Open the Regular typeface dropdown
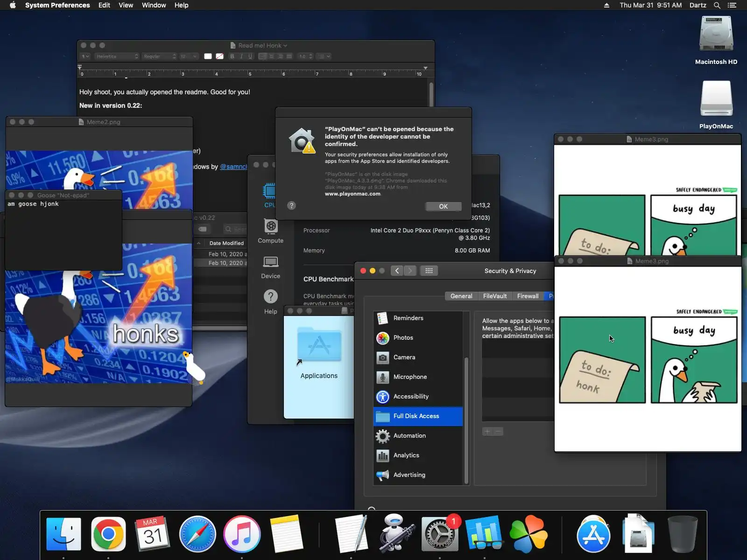This screenshot has width=747, height=560. pos(160,56)
